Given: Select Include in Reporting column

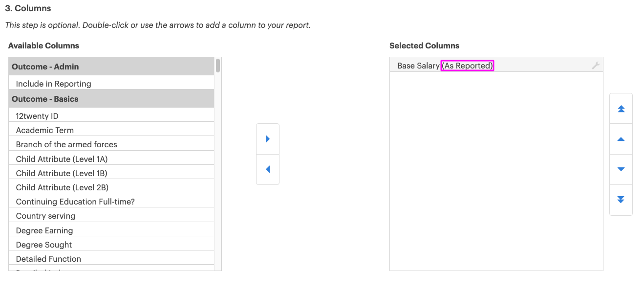Looking at the screenshot, I should tap(53, 84).
